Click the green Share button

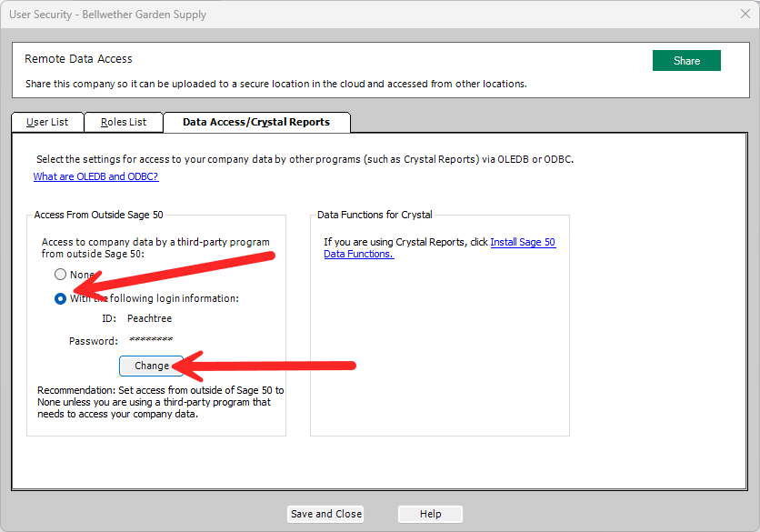pyautogui.click(x=686, y=60)
